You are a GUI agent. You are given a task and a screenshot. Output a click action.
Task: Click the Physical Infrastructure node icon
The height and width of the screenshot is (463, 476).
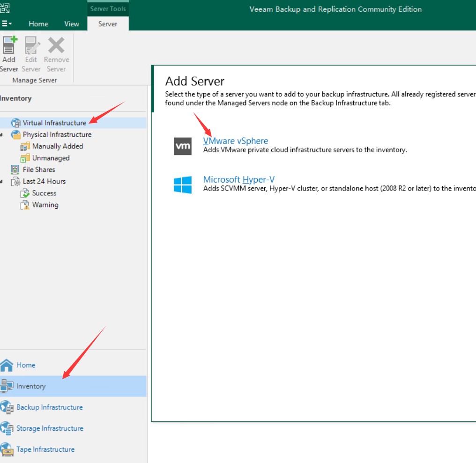click(x=16, y=135)
